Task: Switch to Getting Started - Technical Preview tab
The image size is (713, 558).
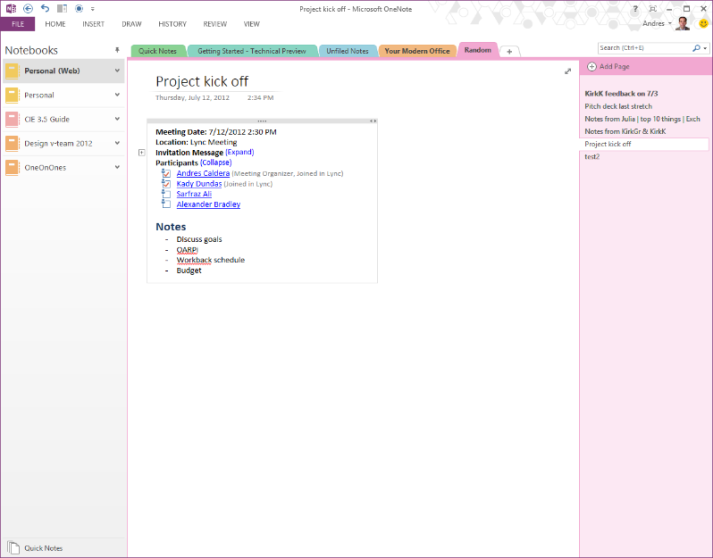Action: pyautogui.click(x=252, y=51)
